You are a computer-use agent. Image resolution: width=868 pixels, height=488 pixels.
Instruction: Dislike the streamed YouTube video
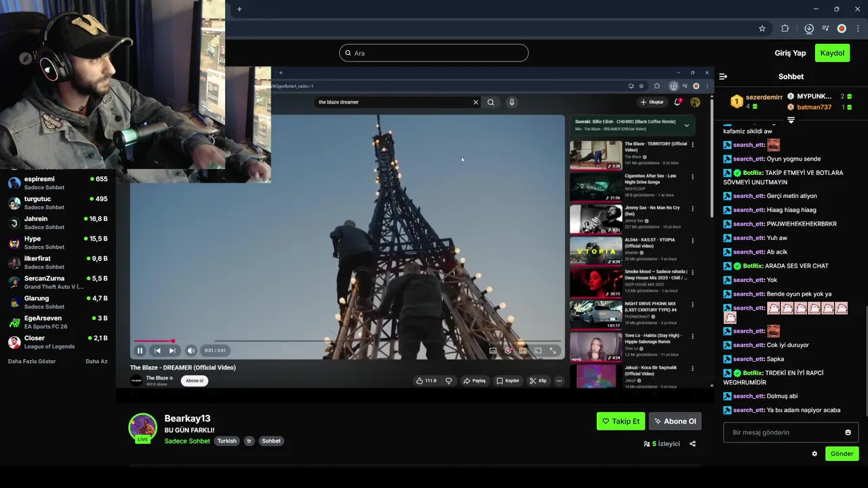coord(448,381)
